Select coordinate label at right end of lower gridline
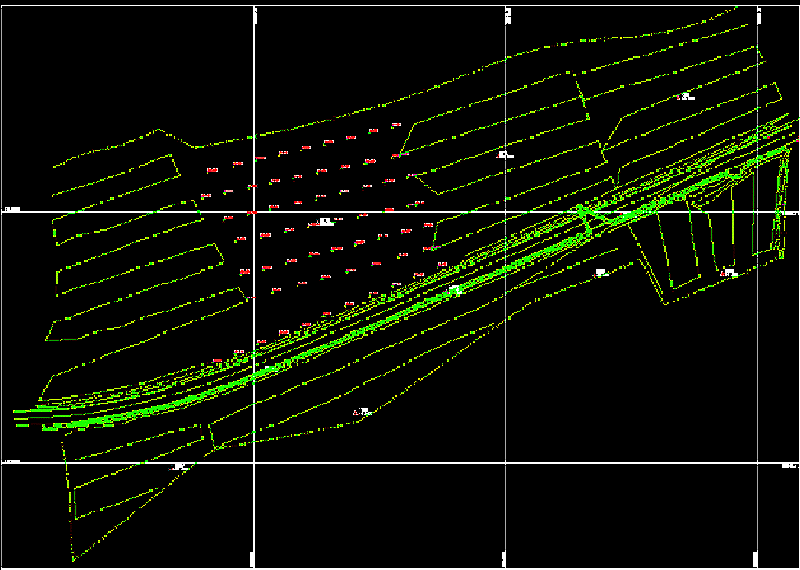 tap(788, 465)
